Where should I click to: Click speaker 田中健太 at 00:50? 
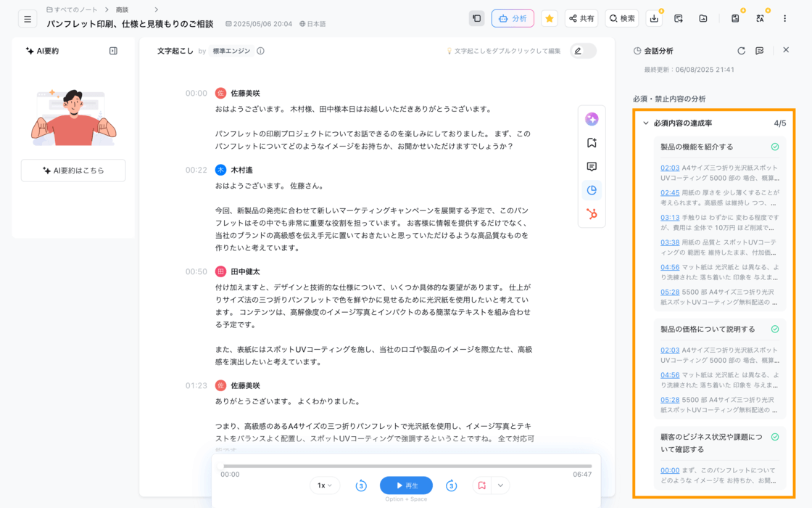click(x=245, y=271)
